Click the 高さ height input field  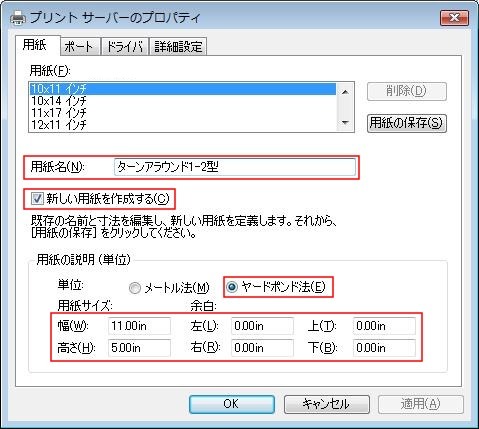(139, 348)
